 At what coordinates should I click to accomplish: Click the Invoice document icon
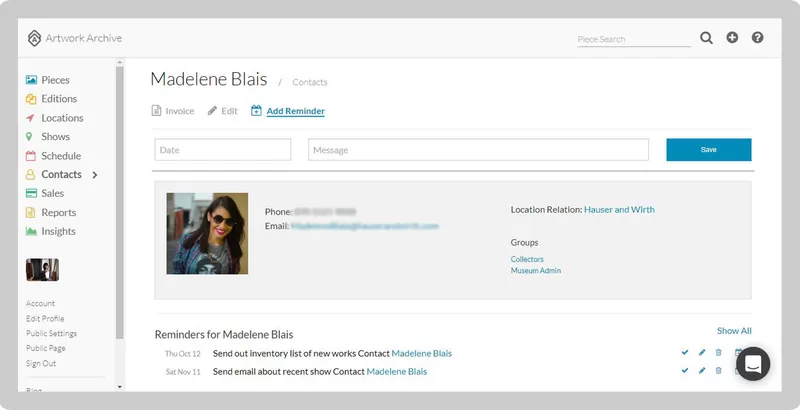(x=156, y=110)
